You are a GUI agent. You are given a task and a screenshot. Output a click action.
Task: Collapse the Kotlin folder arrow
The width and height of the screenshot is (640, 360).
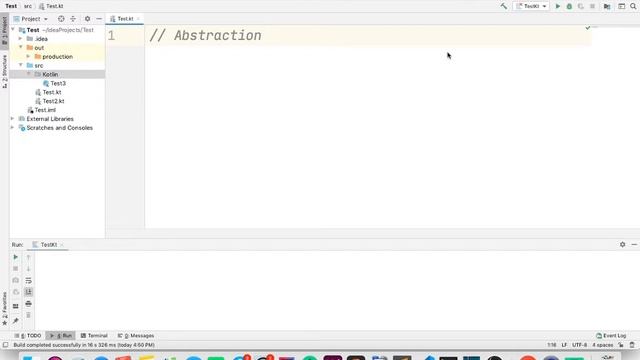point(29,74)
